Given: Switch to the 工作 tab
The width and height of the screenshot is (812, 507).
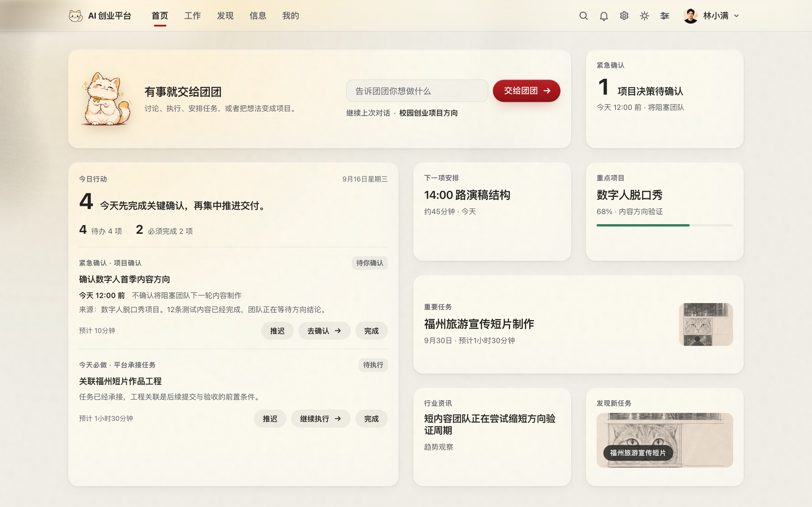Looking at the screenshot, I should click(192, 16).
